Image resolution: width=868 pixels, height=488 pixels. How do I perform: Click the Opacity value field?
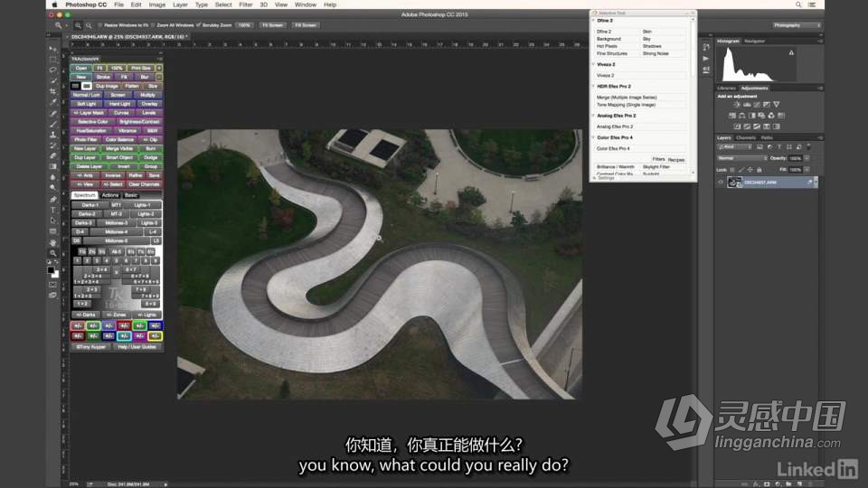(796, 158)
